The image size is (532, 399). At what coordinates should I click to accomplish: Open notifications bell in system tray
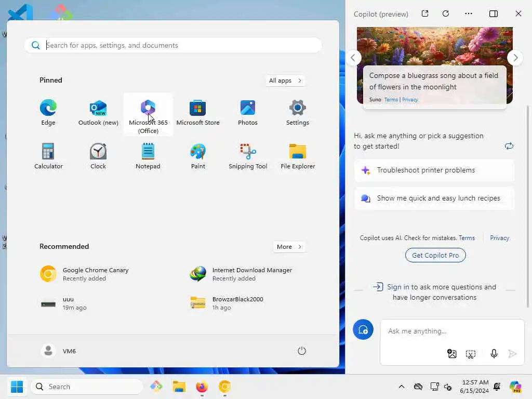pyautogui.click(x=497, y=387)
